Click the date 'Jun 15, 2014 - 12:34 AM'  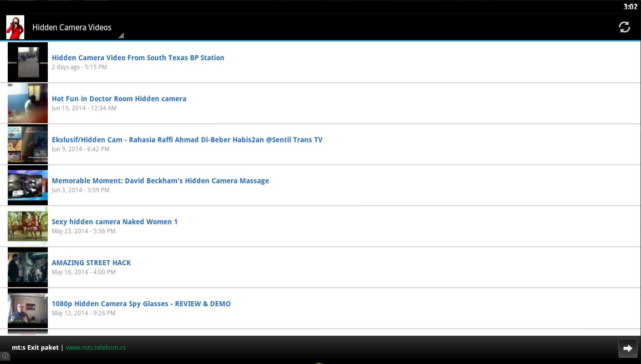click(x=84, y=108)
